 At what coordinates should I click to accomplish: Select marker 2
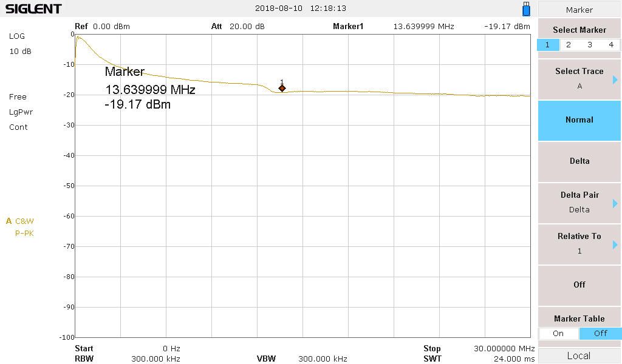click(569, 45)
